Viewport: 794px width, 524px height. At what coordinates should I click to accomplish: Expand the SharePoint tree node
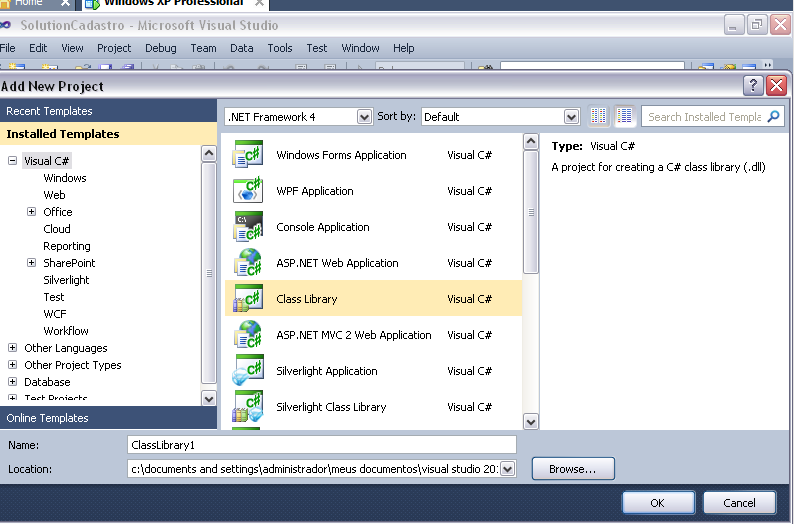[x=31, y=263]
